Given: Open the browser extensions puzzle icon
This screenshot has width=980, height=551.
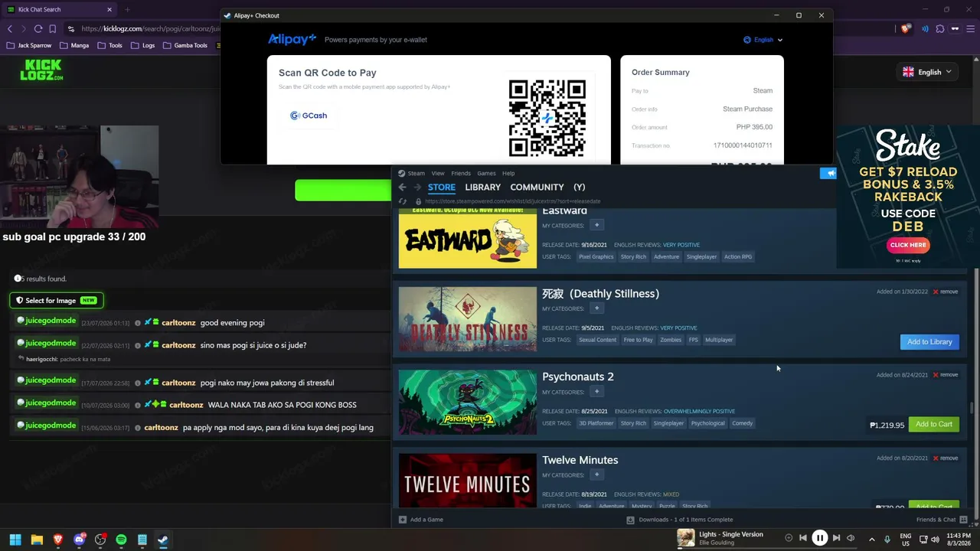Looking at the screenshot, I should click(x=940, y=29).
